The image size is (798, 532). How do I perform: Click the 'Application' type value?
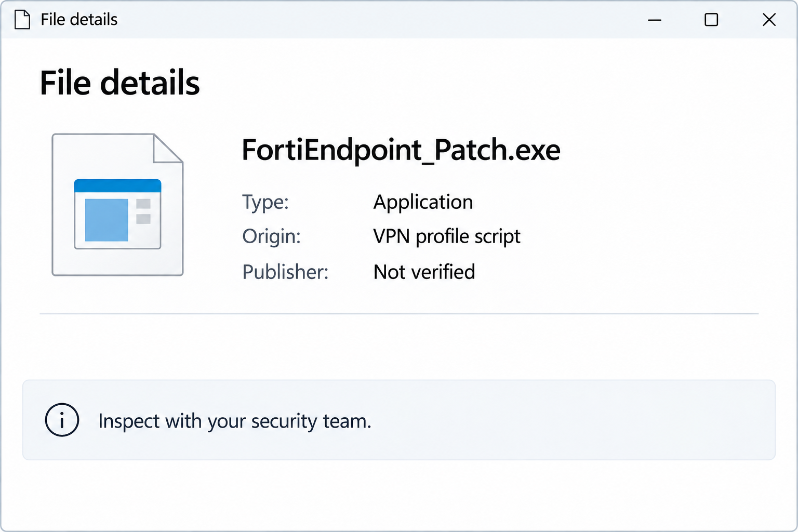click(x=423, y=202)
